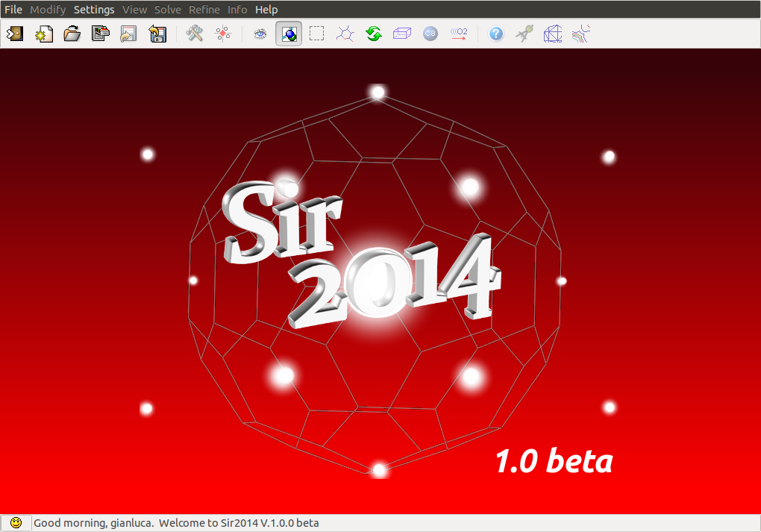The width and height of the screenshot is (761, 532).
Task: Click the coloured contour map icon
Action: coord(581,34)
